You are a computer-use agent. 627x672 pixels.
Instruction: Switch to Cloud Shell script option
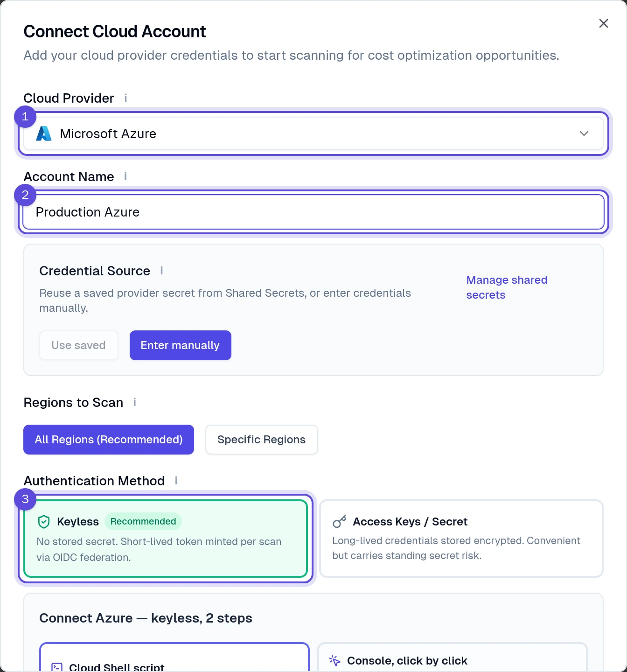point(174,658)
